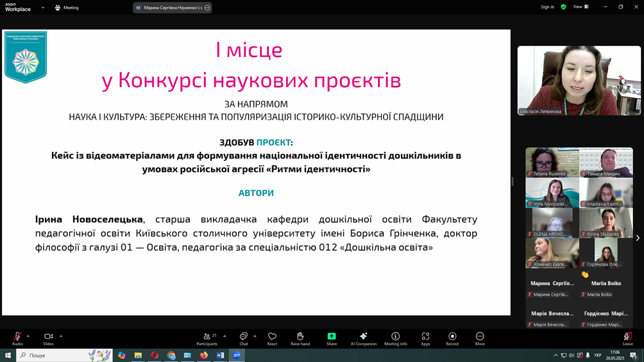Toggle the Video camera on
This screenshot has height=362, width=644.
click(x=48, y=337)
